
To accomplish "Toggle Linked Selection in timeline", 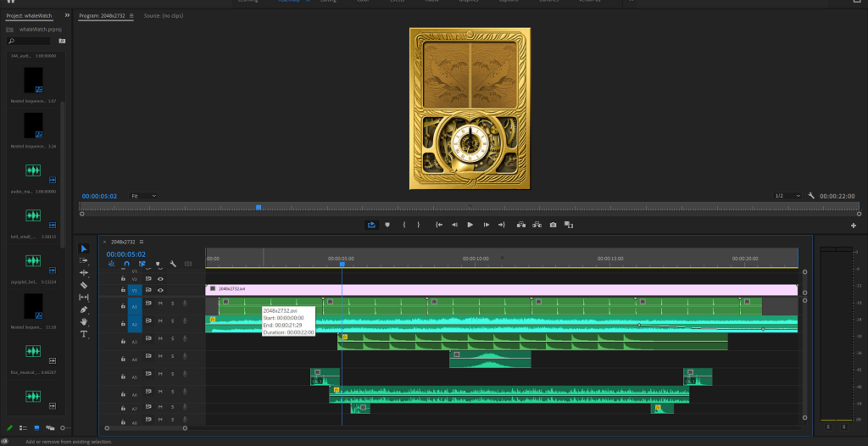I will coord(142,265).
